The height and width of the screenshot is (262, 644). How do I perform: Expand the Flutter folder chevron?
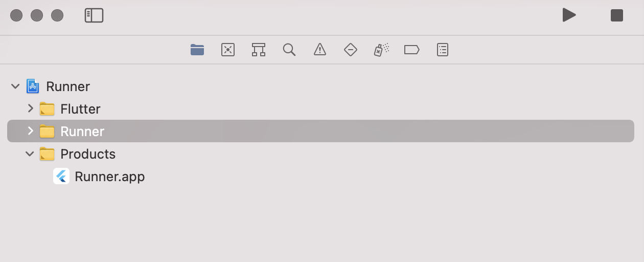[30, 108]
